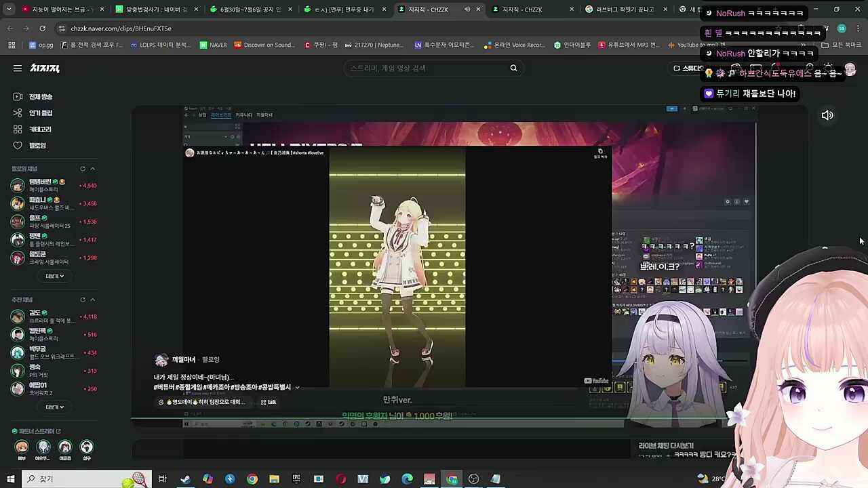Open 에팝01 recommended channel
This screenshot has height=488, width=868.
click(54, 388)
